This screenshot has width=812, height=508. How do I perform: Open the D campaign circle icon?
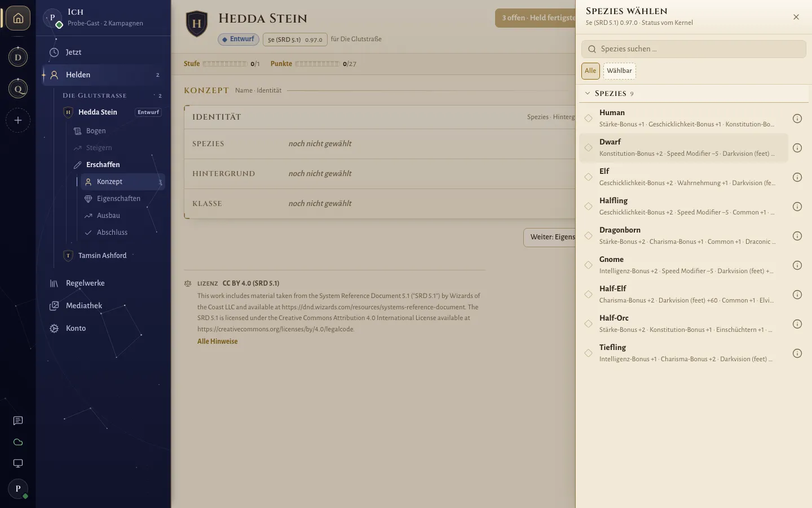tap(18, 57)
